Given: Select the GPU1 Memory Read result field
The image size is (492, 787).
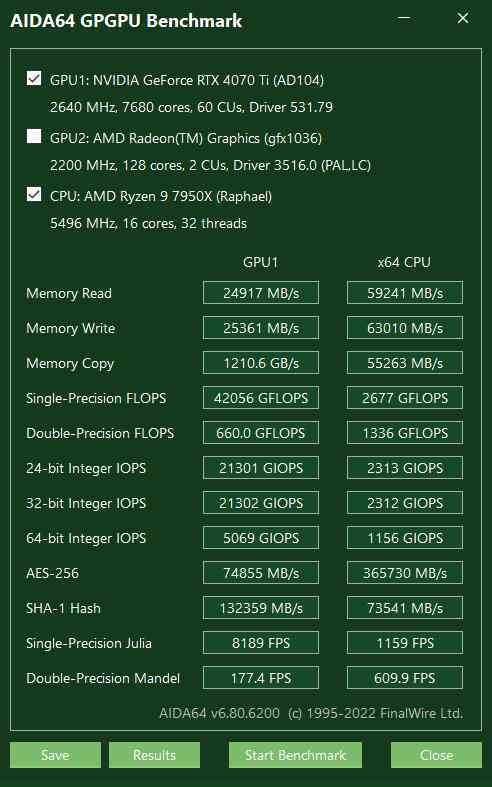Looking at the screenshot, I should point(261,293).
